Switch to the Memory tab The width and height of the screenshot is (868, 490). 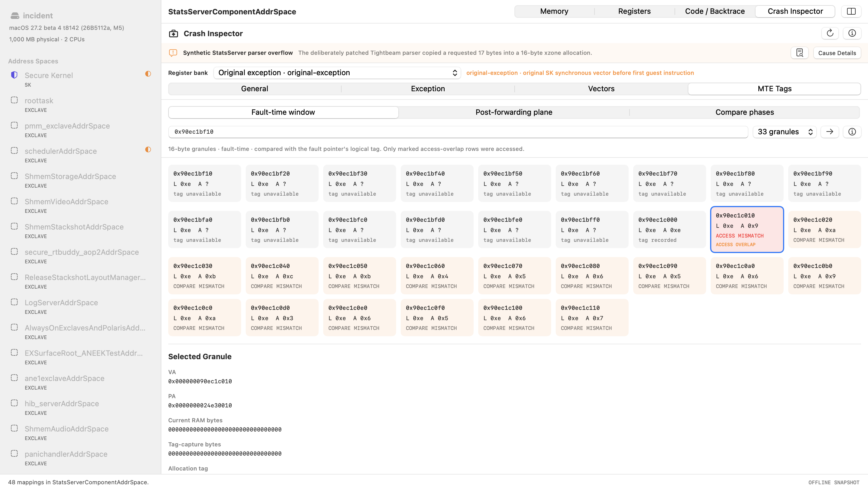[554, 11]
